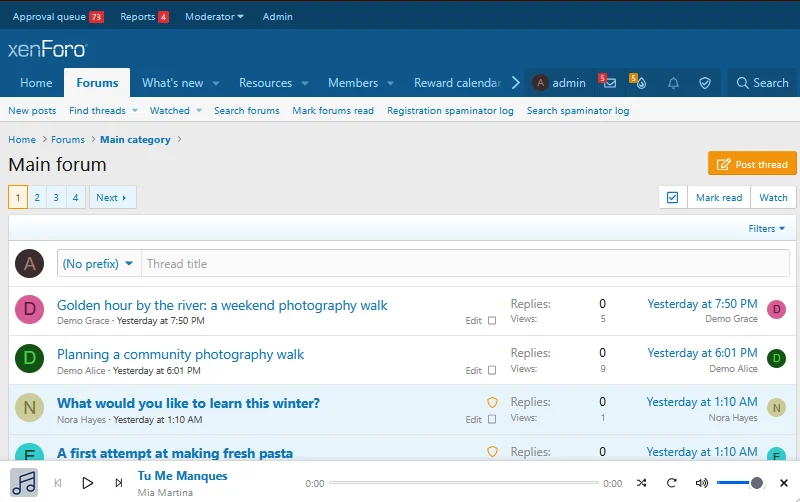
Task: Click the xenForo logo
Action: (x=47, y=49)
